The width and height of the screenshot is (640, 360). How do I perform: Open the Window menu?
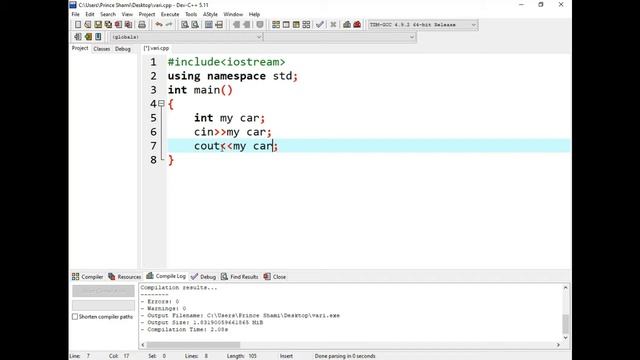[x=233, y=14]
